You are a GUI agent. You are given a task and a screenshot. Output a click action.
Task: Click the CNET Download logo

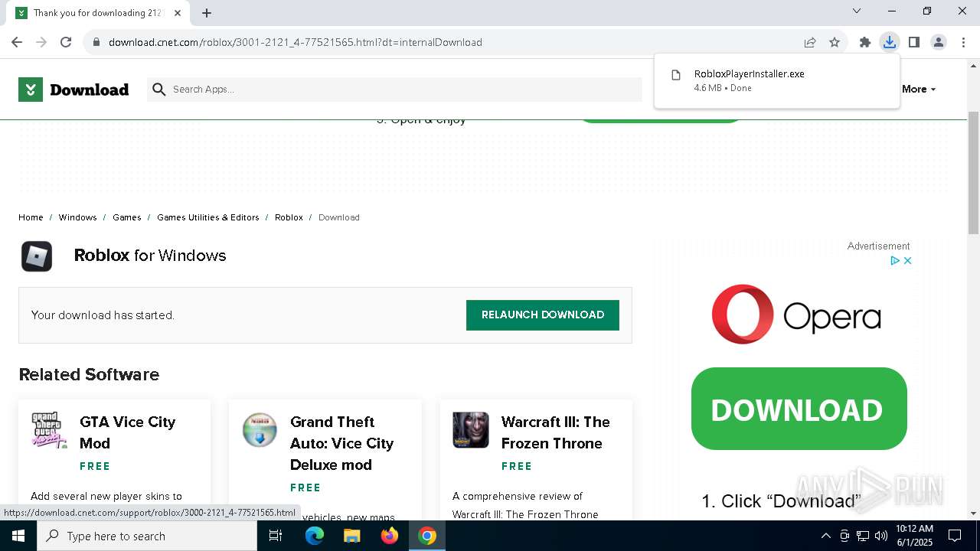[73, 90]
